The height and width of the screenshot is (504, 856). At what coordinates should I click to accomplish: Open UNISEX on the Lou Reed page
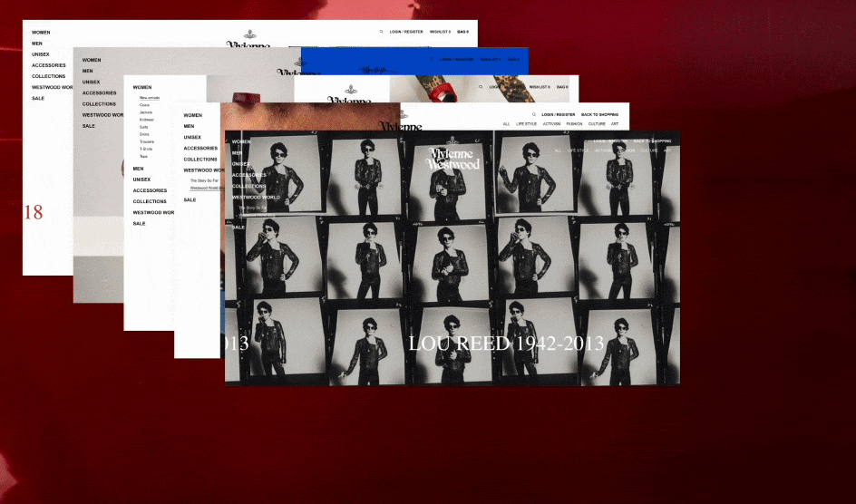click(241, 164)
